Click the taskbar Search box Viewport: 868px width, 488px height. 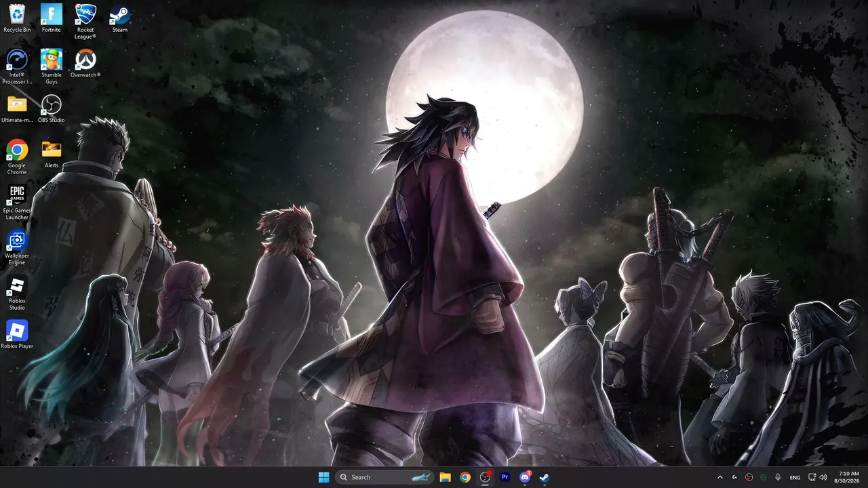(x=384, y=477)
